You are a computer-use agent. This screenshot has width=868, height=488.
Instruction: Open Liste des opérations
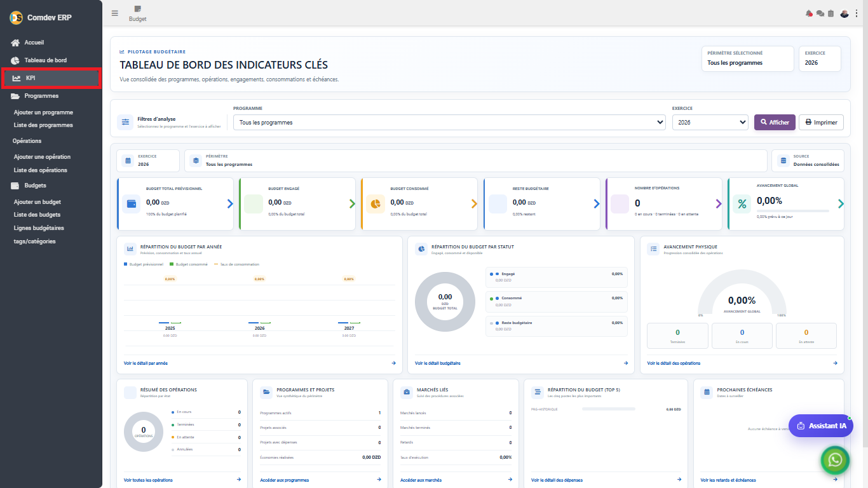[x=41, y=170]
